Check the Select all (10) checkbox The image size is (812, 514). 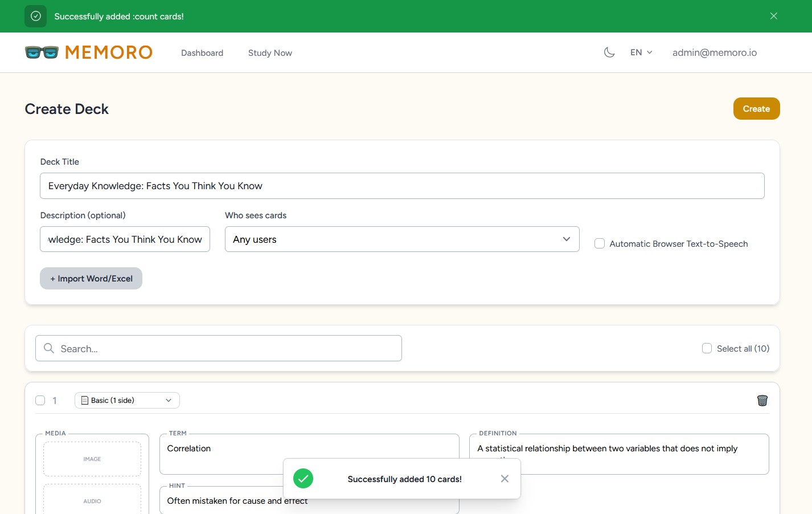click(x=707, y=348)
